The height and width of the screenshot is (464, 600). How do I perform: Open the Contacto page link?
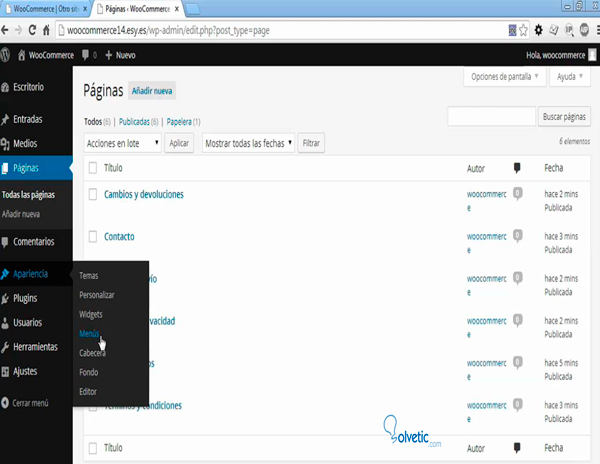point(119,236)
